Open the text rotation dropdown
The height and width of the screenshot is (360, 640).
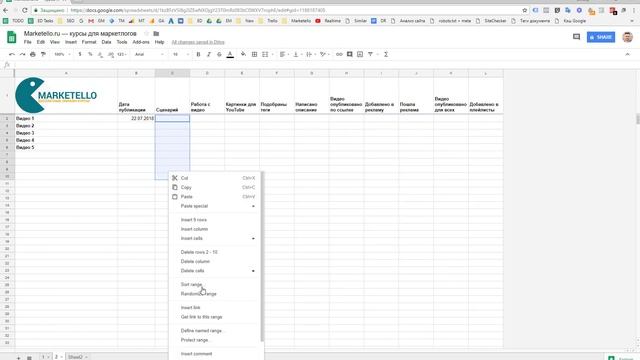324,54
